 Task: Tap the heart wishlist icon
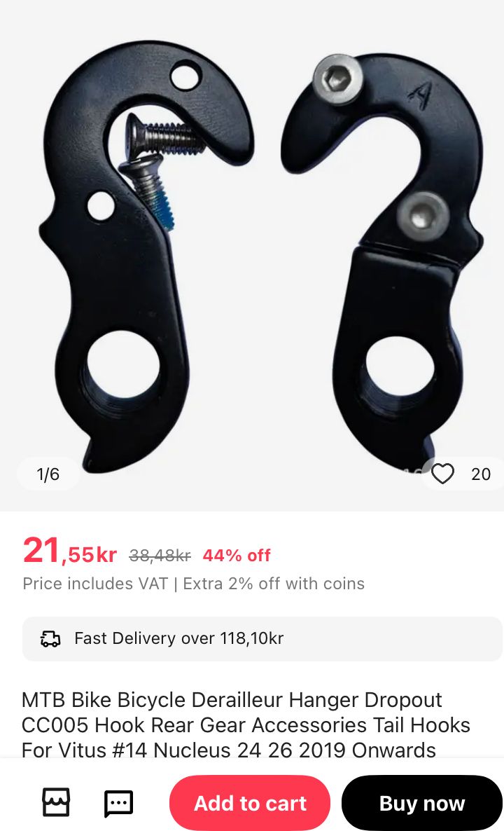pos(442,474)
